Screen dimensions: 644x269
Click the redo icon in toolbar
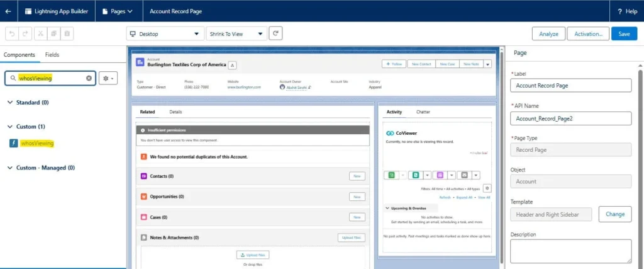coord(26,33)
